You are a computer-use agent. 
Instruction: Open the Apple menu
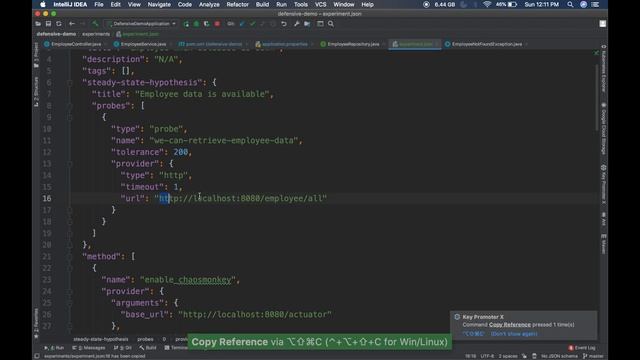coord(43,4)
